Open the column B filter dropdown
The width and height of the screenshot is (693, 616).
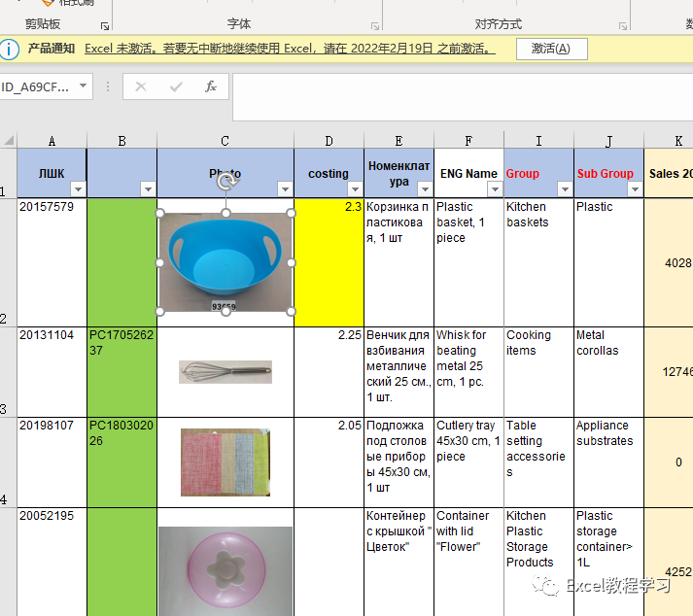tap(148, 189)
